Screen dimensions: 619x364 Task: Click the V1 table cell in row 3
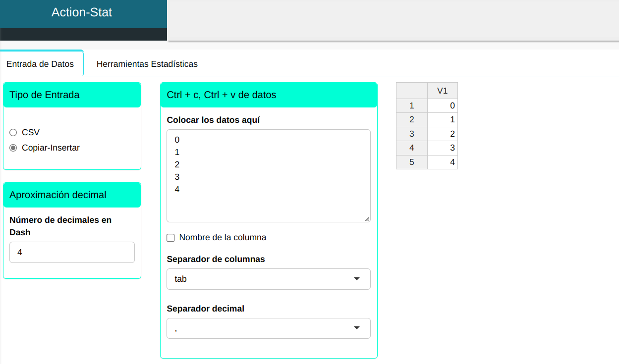click(442, 134)
